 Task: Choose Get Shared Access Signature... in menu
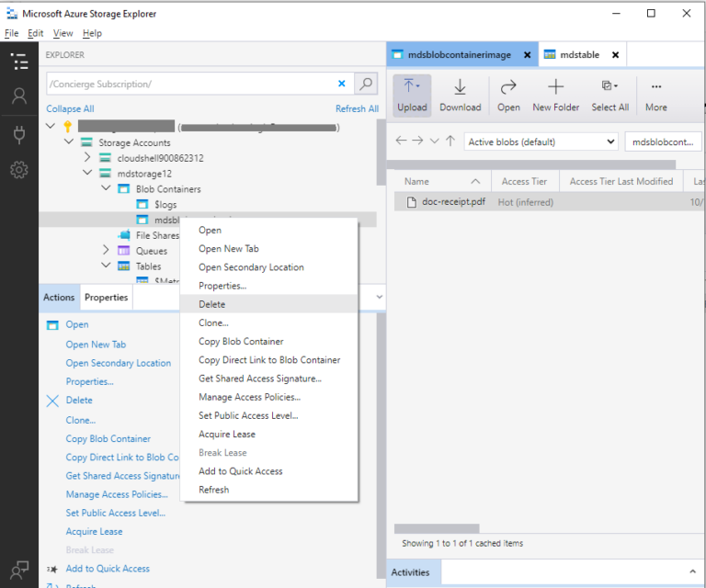click(268, 379)
